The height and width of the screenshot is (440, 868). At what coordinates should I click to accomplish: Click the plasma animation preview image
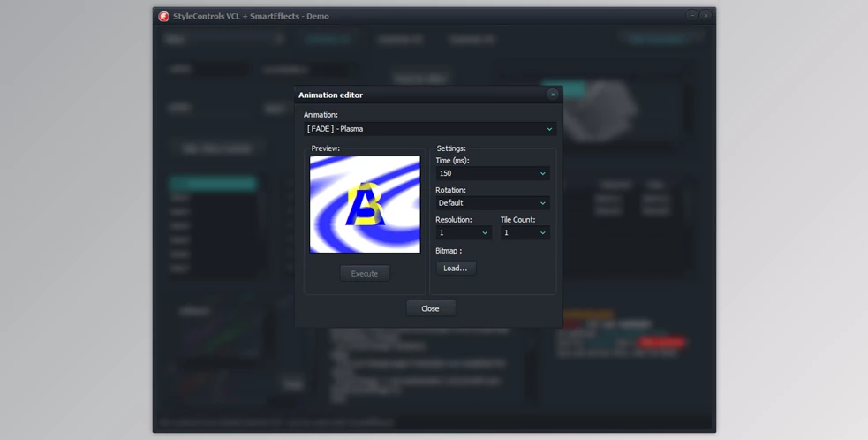[x=365, y=204]
